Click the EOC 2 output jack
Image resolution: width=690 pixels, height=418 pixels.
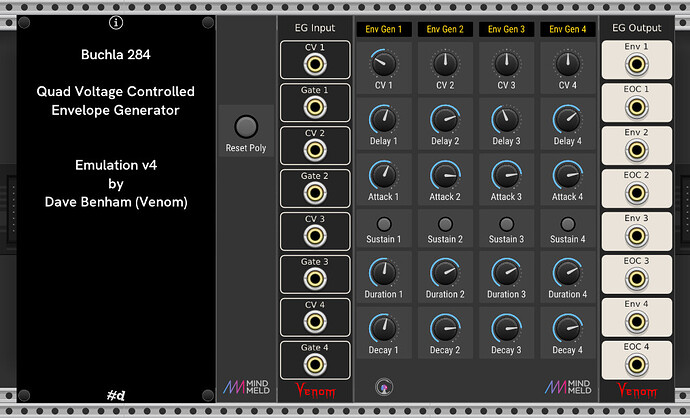click(636, 193)
